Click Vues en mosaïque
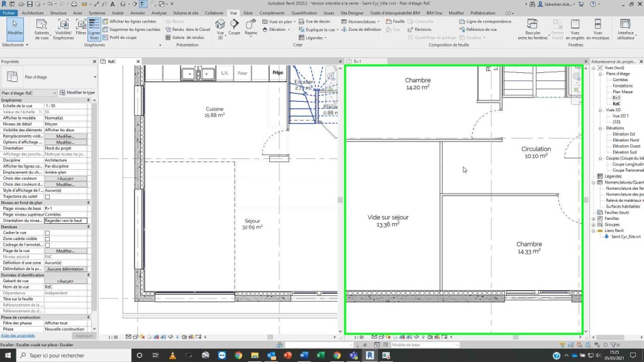 [597, 29]
